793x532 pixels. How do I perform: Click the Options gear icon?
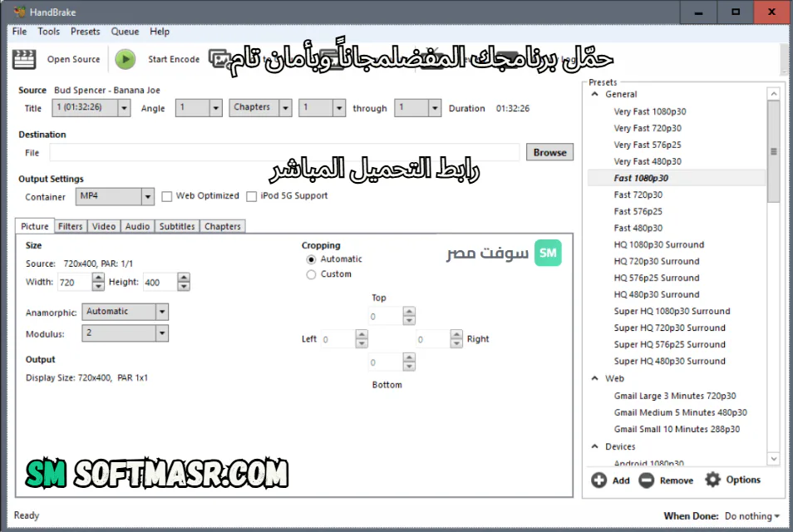click(x=712, y=480)
